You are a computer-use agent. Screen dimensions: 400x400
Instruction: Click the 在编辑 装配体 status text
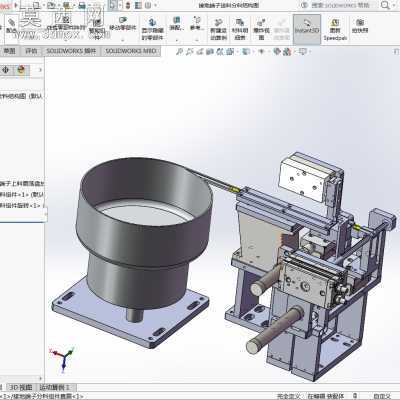pyautogui.click(x=325, y=396)
